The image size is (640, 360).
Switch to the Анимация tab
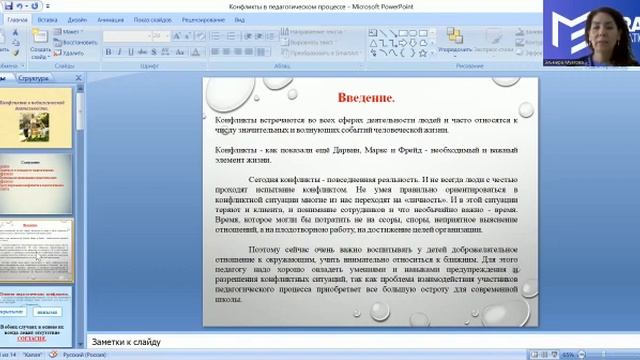tap(110, 20)
